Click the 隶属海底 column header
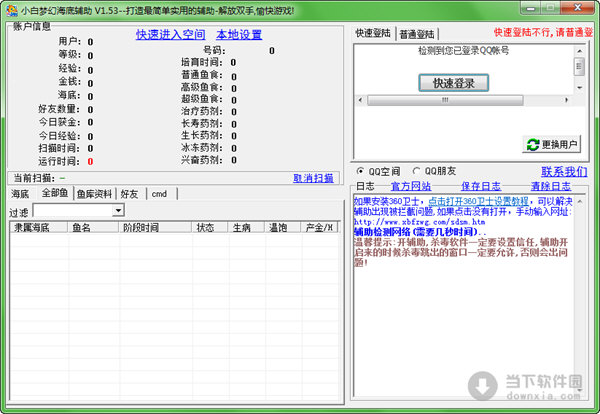The image size is (600, 414). point(39,227)
